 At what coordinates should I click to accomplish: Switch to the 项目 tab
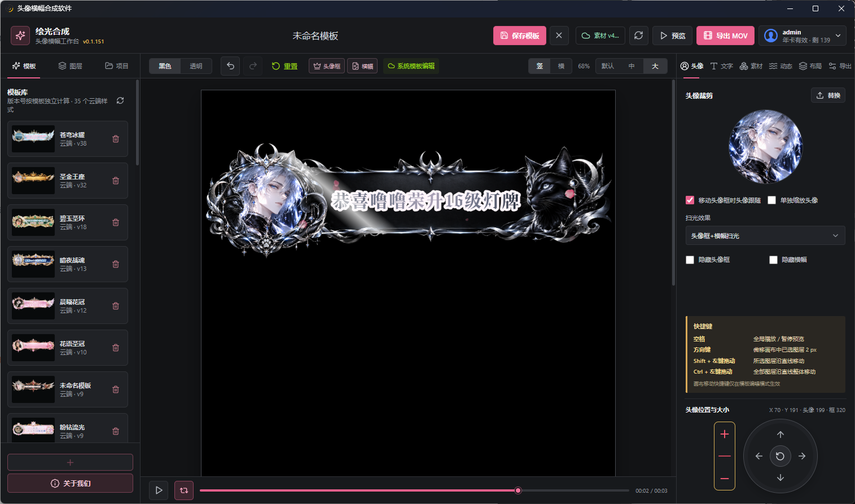coord(117,66)
